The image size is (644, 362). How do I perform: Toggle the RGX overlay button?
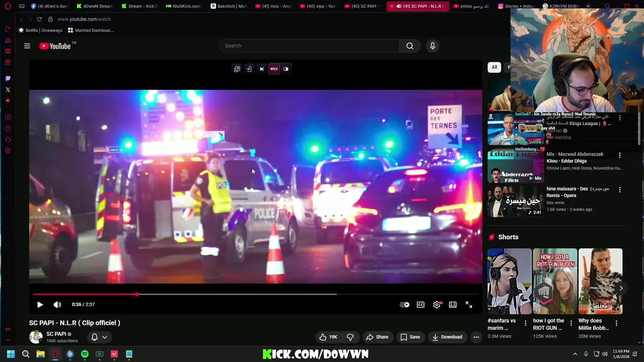pyautogui.click(x=274, y=69)
